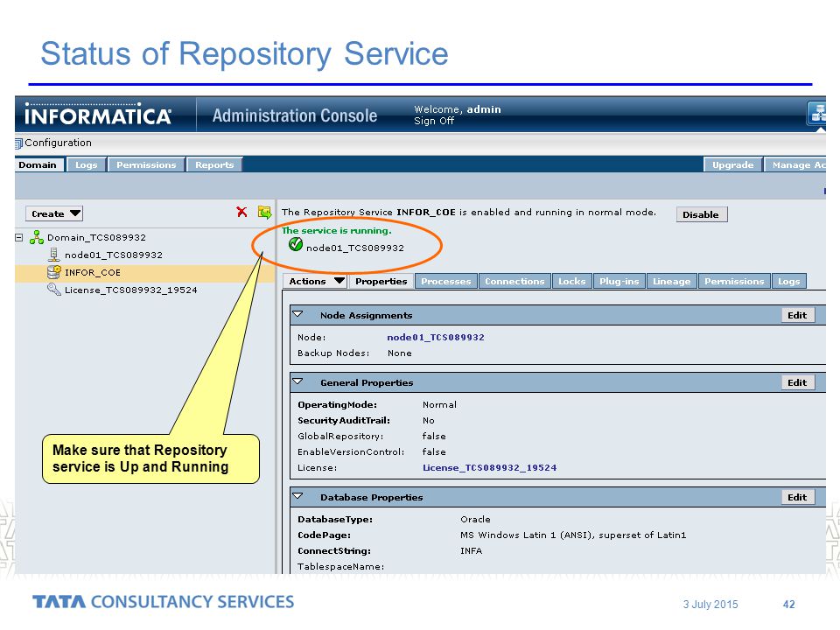Screen dimensions: 840x630
Task: Open the Logs tab in top navigation
Action: 87,165
